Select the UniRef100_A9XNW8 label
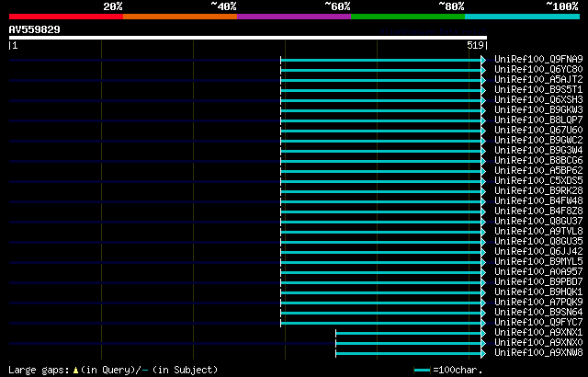588x377 pixels. 538,353
